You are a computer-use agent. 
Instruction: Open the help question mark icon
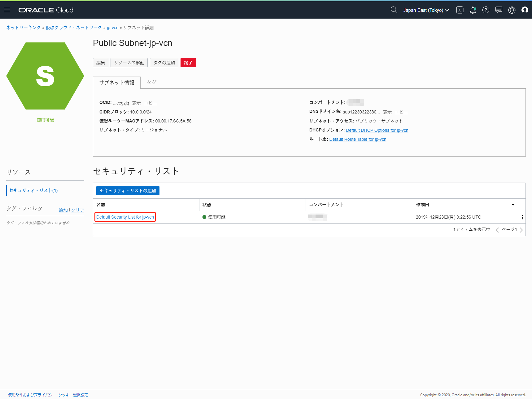(x=486, y=10)
